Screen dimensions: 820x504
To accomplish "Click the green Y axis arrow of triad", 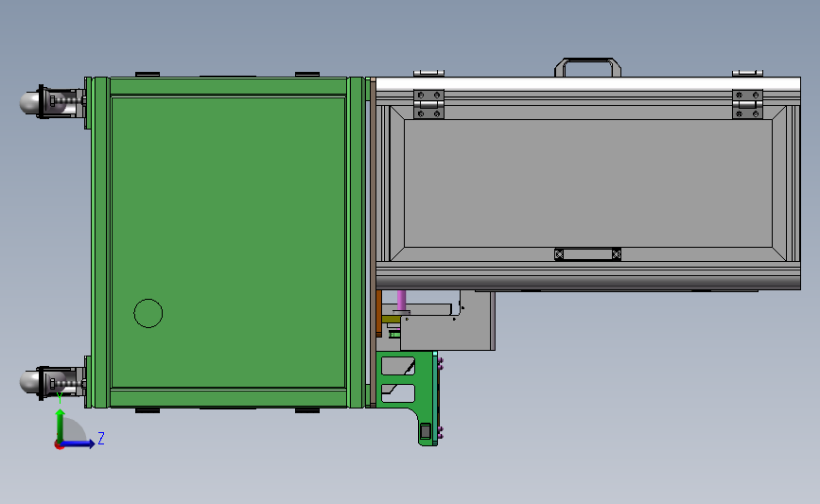I will point(61,426).
